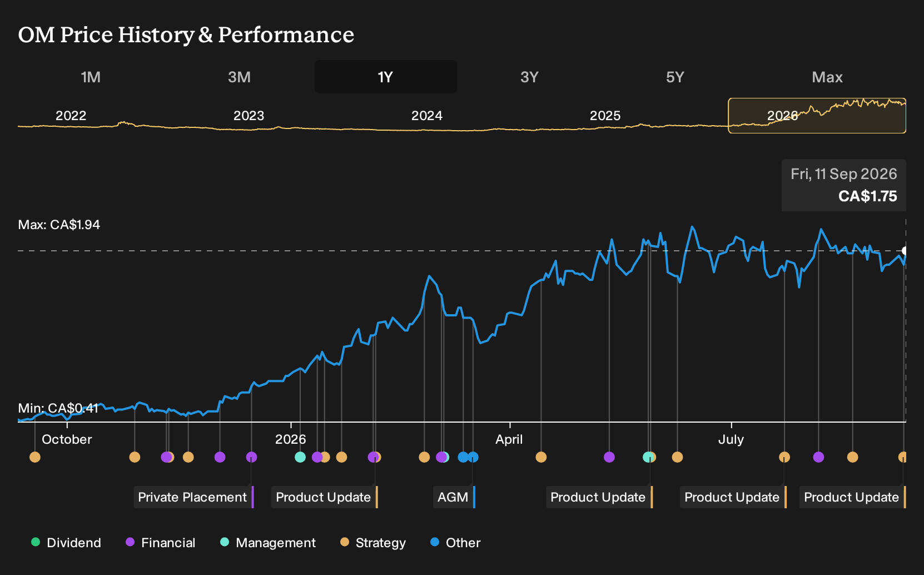Image resolution: width=924 pixels, height=575 pixels.
Task: Open the rightmost Product Update label
Action: coord(853,497)
